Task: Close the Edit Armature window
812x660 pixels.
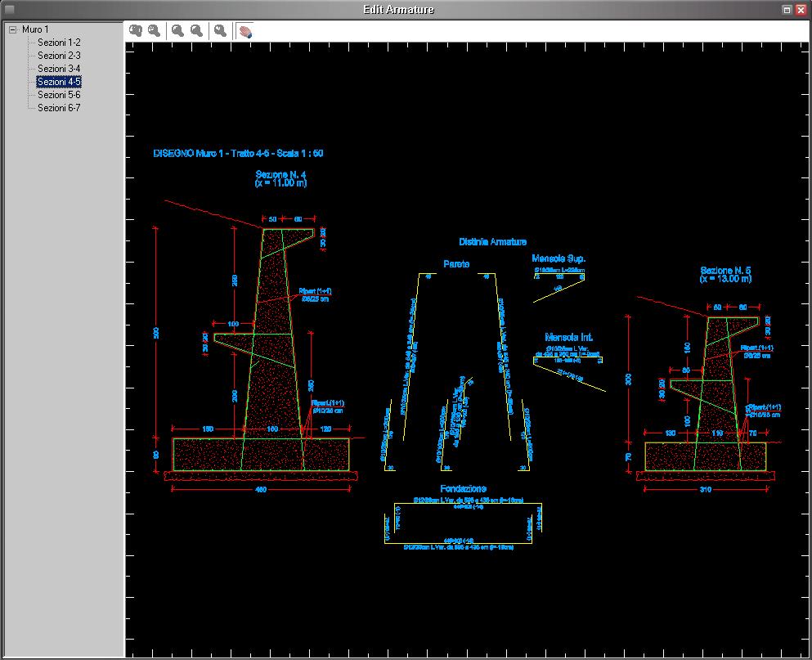Action: click(801, 10)
